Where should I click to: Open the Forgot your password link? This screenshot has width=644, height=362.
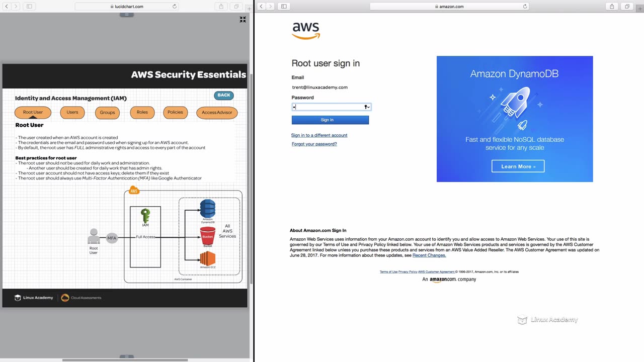coord(314,144)
